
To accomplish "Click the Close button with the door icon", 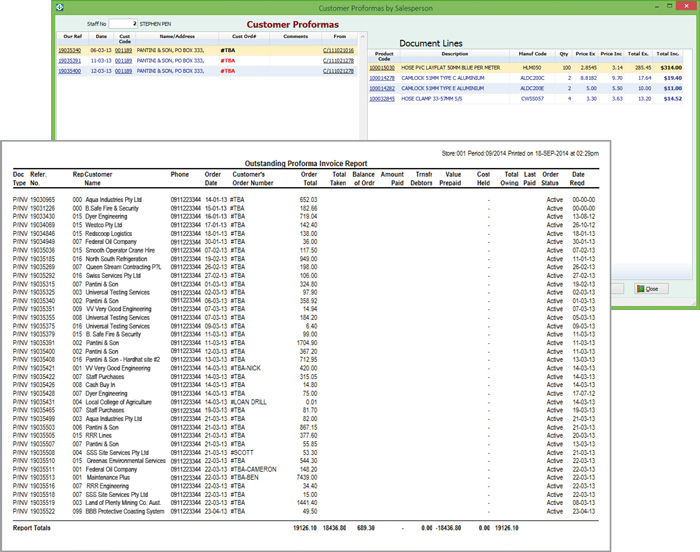I will pos(651,289).
